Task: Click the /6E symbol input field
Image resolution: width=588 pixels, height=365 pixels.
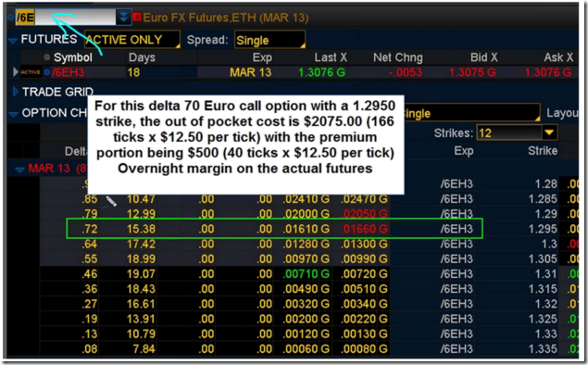Action: click(x=66, y=18)
